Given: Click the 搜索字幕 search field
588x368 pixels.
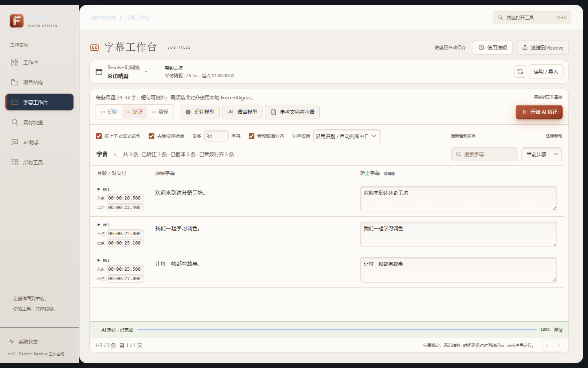Looking at the screenshot, I should tap(485, 154).
